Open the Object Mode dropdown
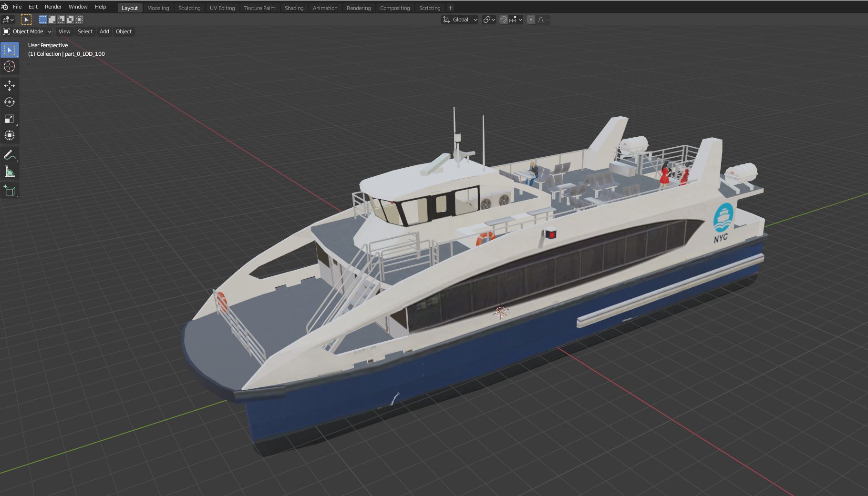The width and height of the screenshot is (868, 496). coord(27,31)
